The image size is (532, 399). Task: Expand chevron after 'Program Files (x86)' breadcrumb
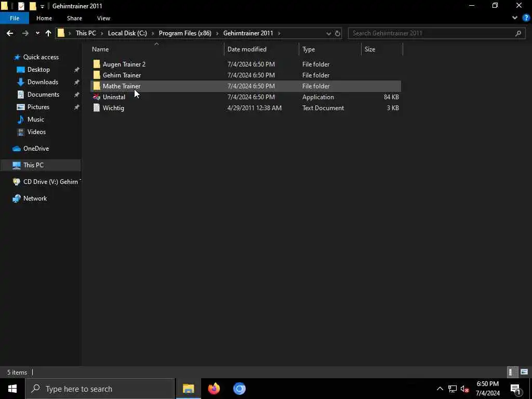pos(217,33)
